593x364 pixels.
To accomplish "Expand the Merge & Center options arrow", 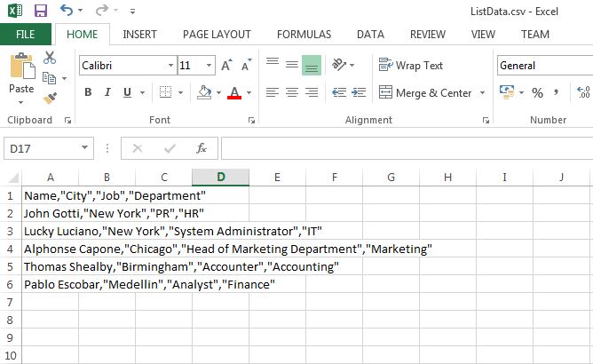I will coord(482,92).
